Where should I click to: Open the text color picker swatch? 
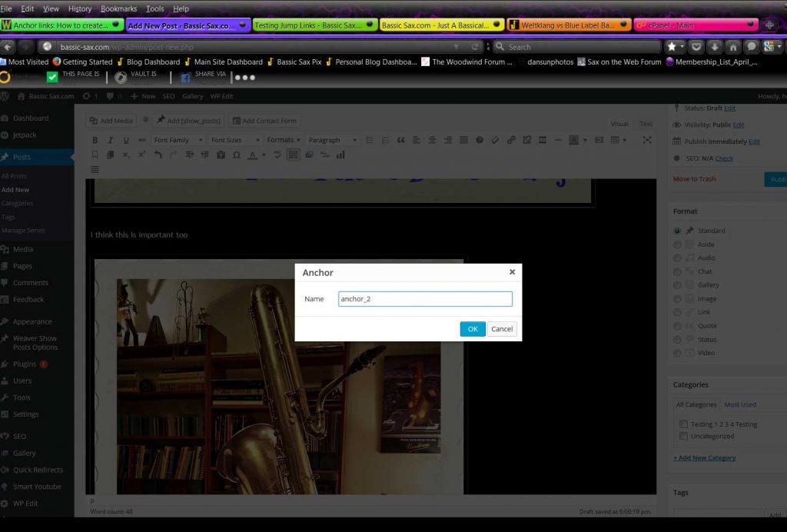[252, 155]
